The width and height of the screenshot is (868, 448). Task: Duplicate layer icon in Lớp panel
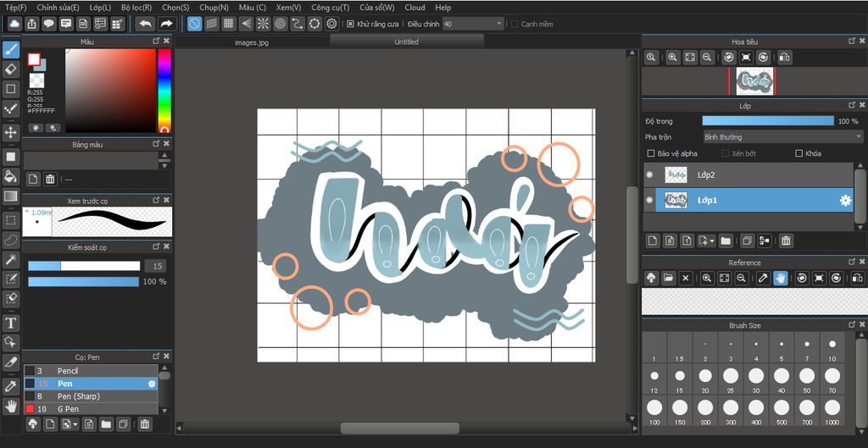(748, 241)
